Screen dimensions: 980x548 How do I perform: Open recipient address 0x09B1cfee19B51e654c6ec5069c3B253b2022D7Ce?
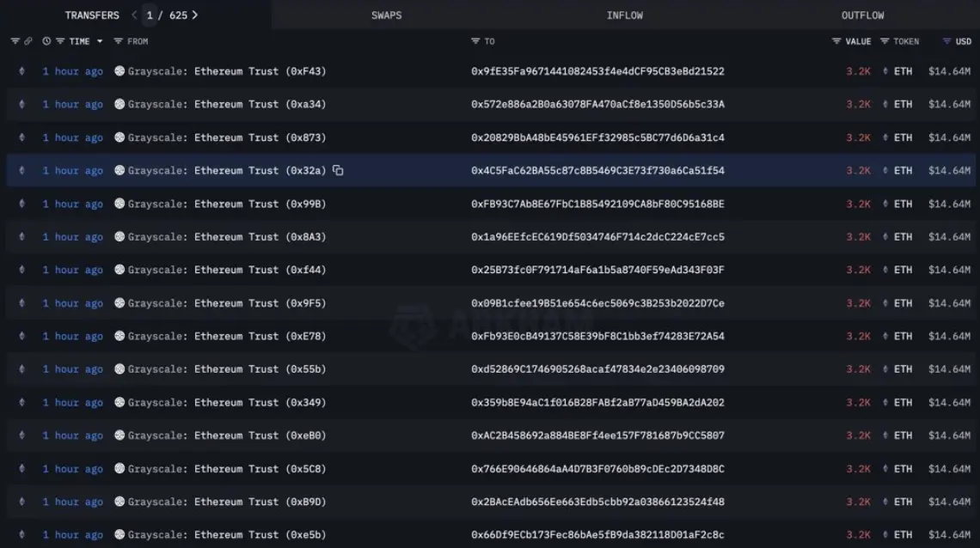[597, 302]
